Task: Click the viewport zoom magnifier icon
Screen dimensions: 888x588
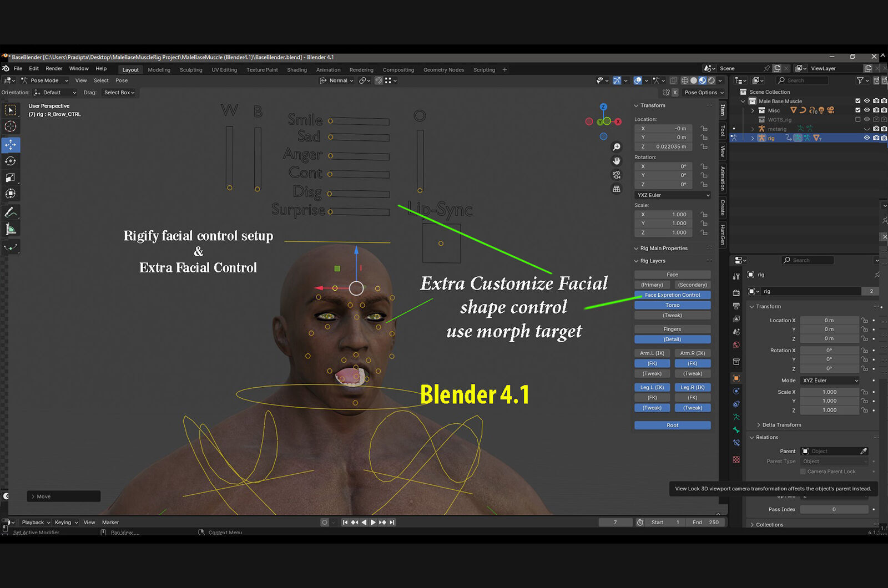Action: 616,147
